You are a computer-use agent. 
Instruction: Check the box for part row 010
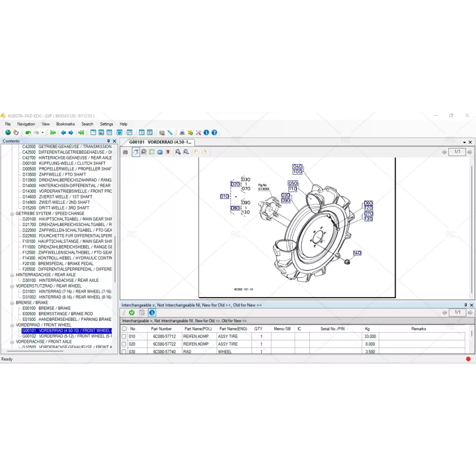[124, 337]
